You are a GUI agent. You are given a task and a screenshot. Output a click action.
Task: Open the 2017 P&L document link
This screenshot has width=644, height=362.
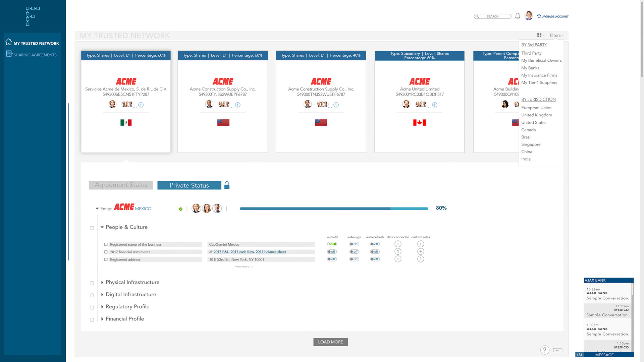click(x=221, y=252)
